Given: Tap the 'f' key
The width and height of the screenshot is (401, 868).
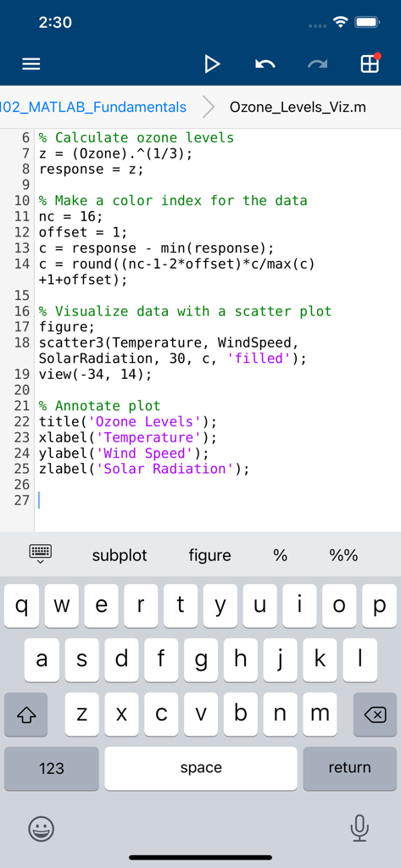Looking at the screenshot, I should 160,659.
